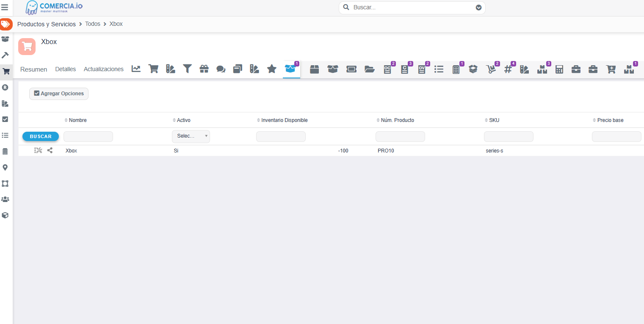The image size is (644, 324).
Task: Go to Todos breadcrumb link
Action: pos(93,24)
